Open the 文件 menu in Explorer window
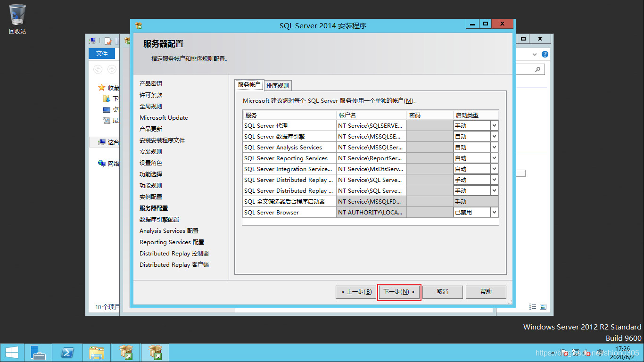This screenshot has width=644, height=362. point(102,54)
